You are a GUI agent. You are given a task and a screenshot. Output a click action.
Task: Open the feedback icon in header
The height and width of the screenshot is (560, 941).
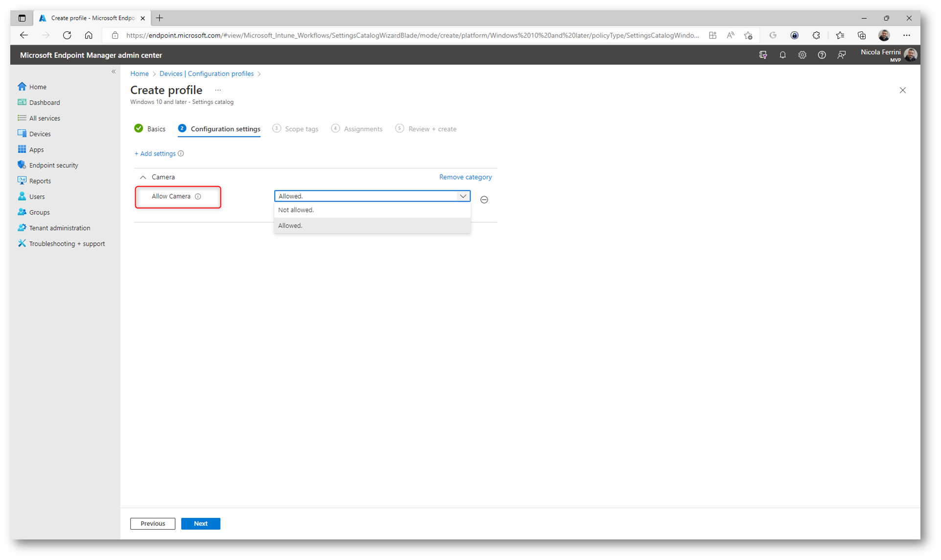pos(841,55)
